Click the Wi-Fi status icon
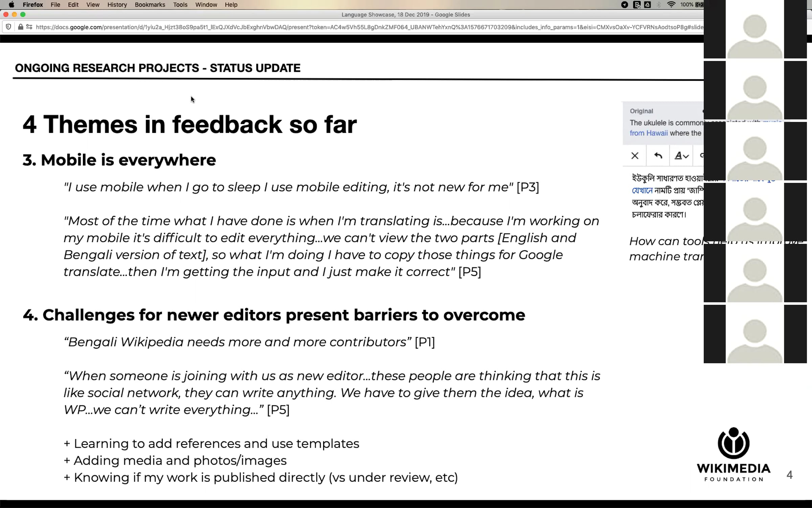 click(671, 5)
